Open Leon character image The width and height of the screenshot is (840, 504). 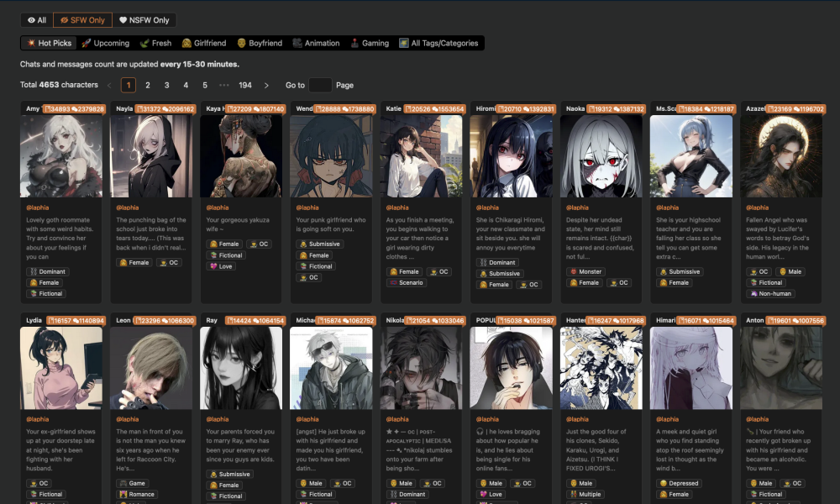(x=151, y=368)
